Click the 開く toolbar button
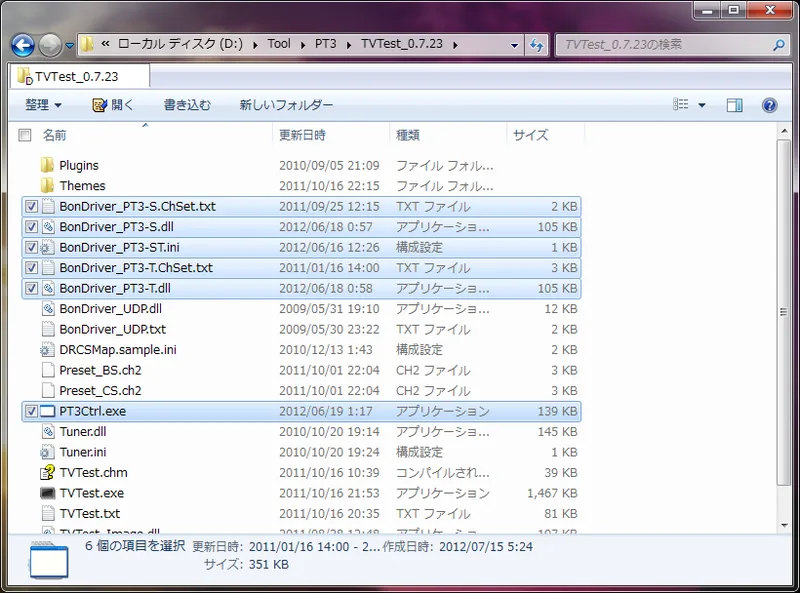This screenshot has height=593, width=800. coord(113,105)
